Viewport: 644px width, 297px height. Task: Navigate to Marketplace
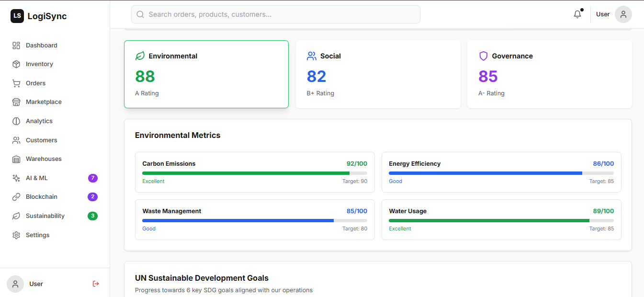point(55,102)
